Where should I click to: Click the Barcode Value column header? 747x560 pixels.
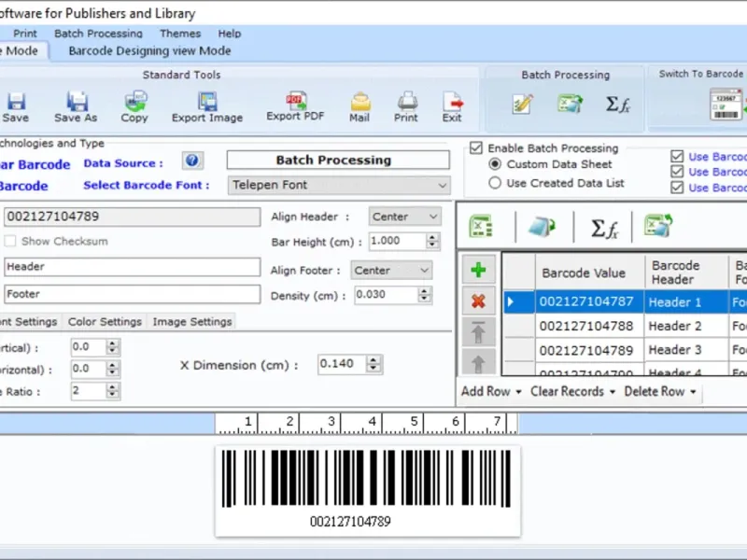pos(589,273)
